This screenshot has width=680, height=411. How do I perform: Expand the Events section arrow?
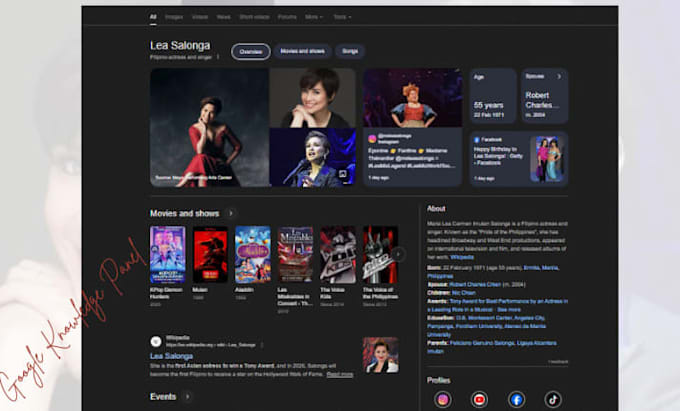(187, 397)
